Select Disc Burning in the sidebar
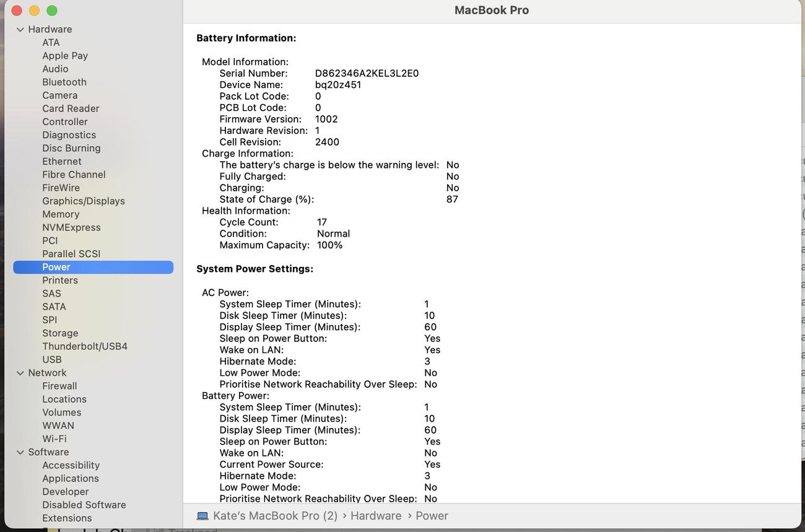Image resolution: width=805 pixels, height=532 pixels. click(x=71, y=148)
